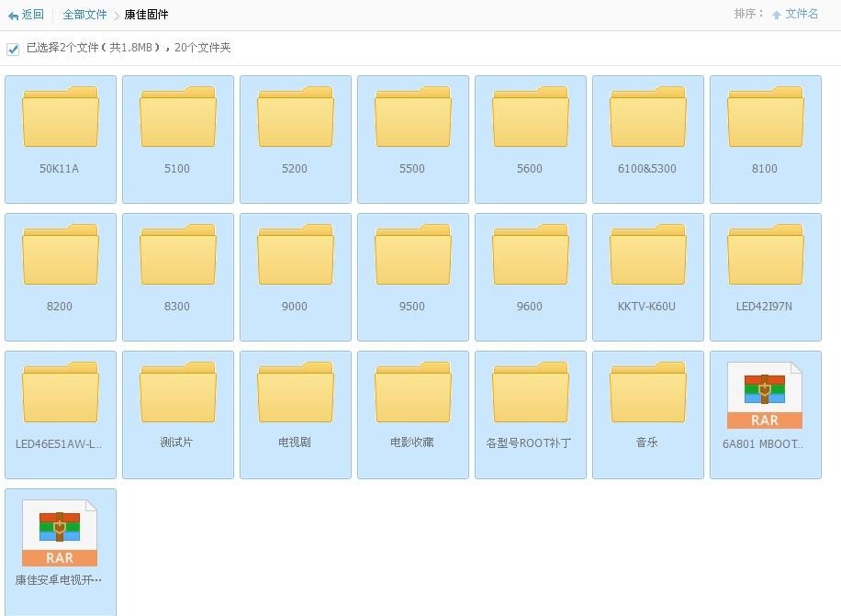Click the 各型号ROOT补丁 folder name
This screenshot has width=841, height=616.
529,443
